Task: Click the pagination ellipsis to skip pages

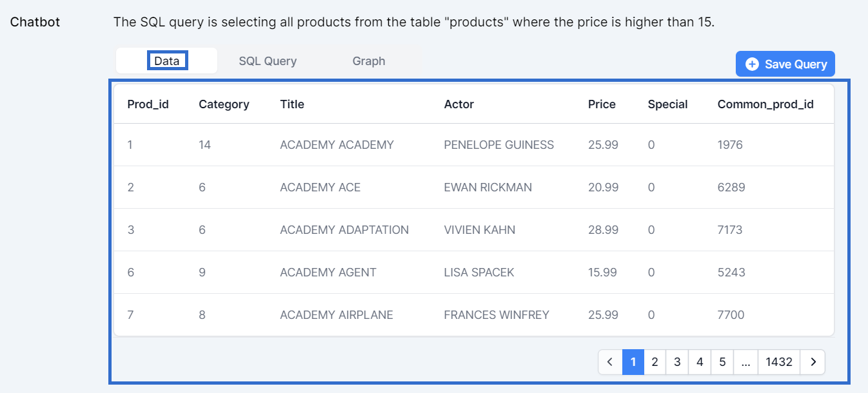Action: pos(745,362)
